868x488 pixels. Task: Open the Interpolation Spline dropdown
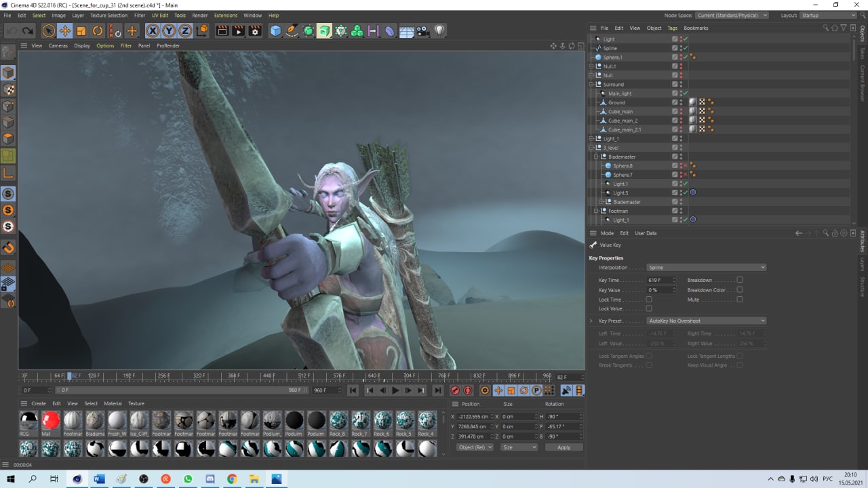pyautogui.click(x=706, y=268)
